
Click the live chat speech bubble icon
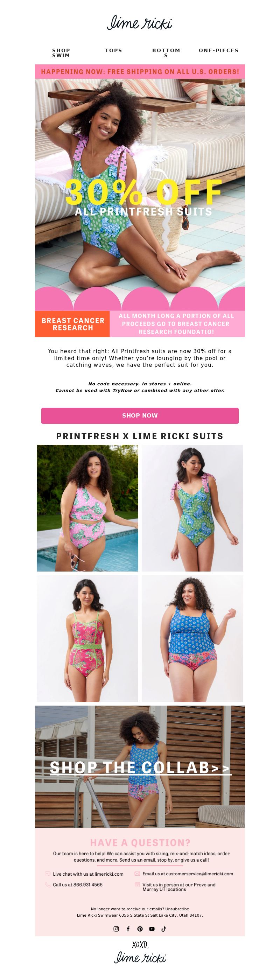coord(48,874)
